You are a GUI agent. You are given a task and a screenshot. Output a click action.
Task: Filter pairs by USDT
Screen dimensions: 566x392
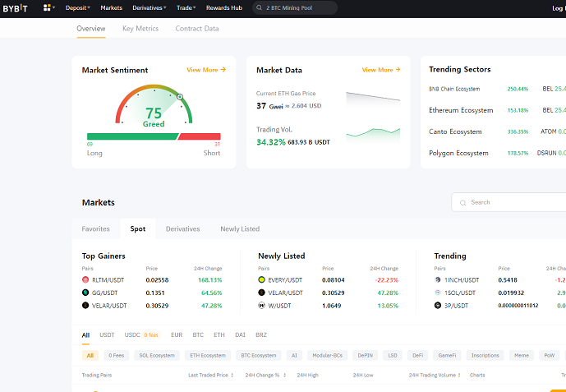pyautogui.click(x=107, y=335)
